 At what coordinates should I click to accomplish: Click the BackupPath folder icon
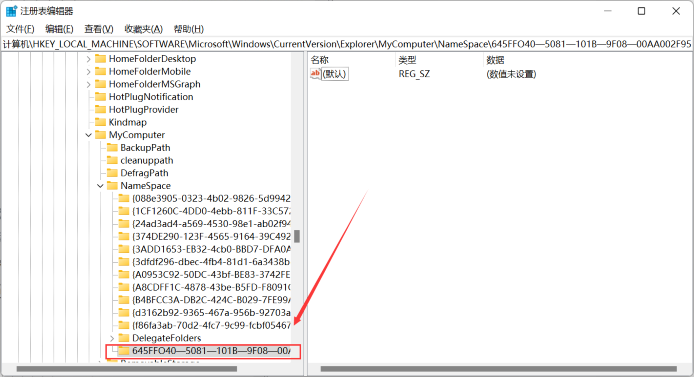[112, 148]
